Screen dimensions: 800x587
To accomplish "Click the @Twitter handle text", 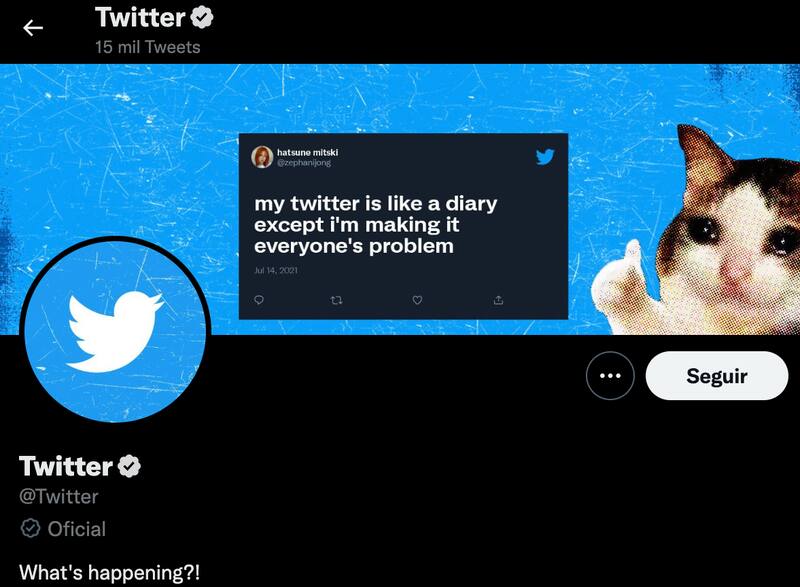I will (59, 497).
